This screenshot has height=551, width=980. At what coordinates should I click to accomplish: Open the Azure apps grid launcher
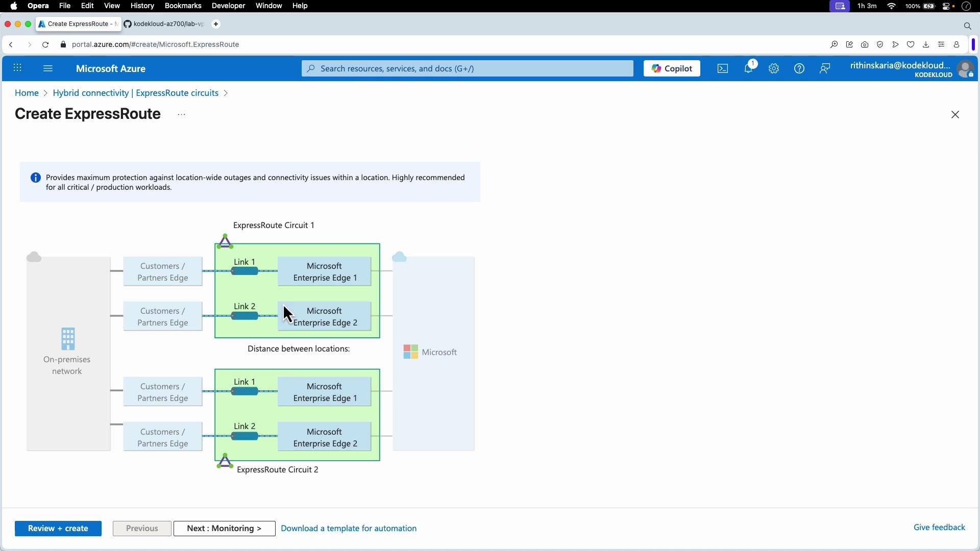(x=17, y=68)
